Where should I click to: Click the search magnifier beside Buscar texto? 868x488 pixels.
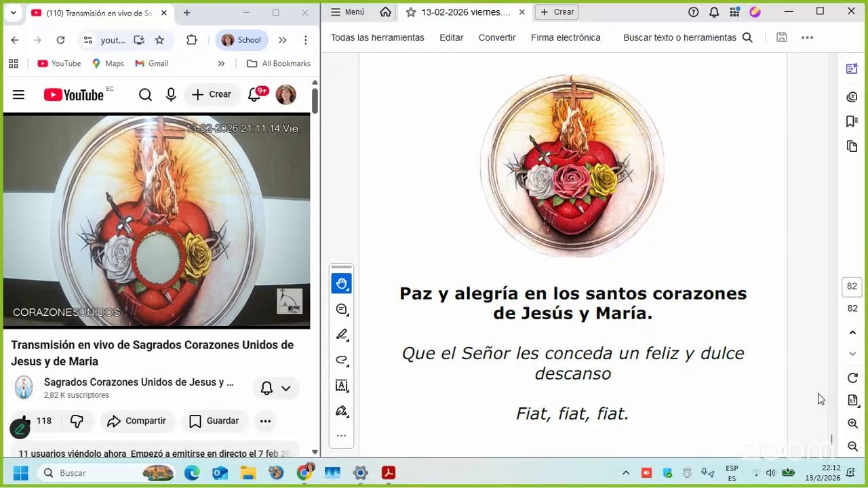click(747, 37)
